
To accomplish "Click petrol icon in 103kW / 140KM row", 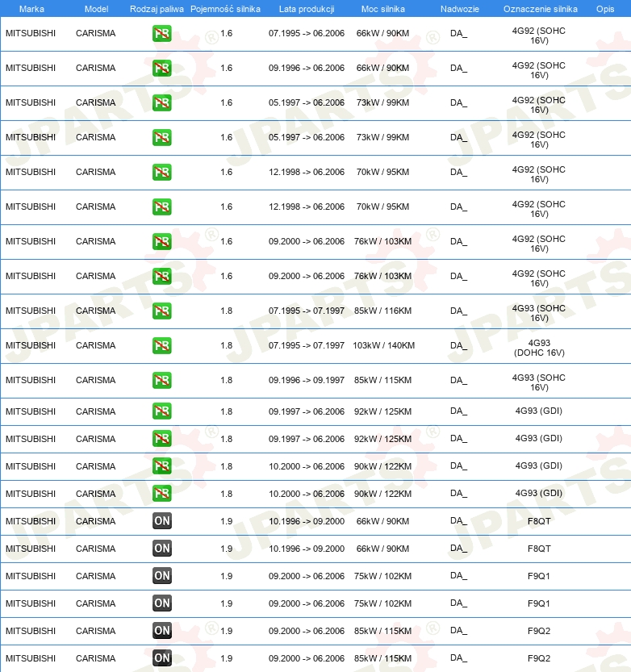I will pos(162,346).
